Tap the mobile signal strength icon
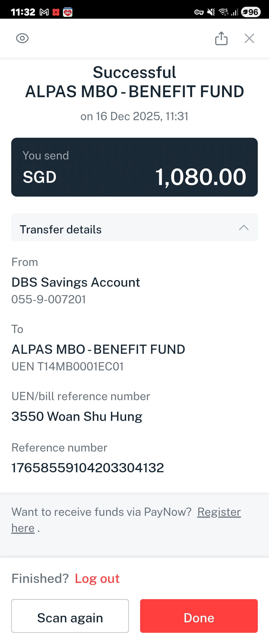This screenshot has height=644, width=269. pos(234,12)
